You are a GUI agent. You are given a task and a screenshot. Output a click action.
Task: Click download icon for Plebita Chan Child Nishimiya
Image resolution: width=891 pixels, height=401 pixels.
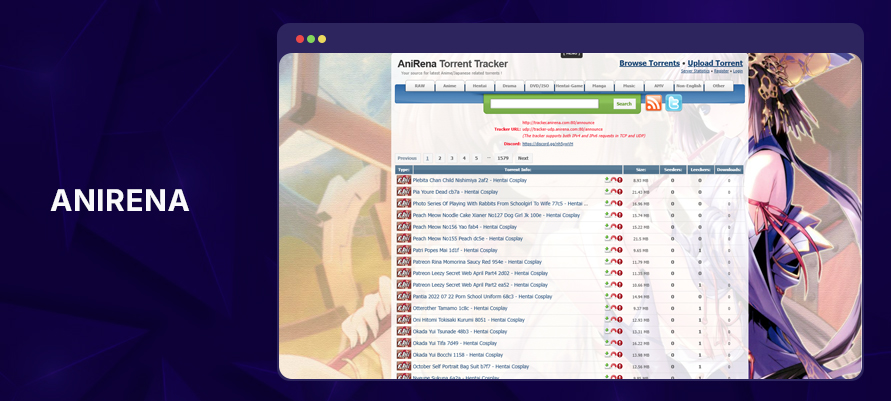click(607, 180)
